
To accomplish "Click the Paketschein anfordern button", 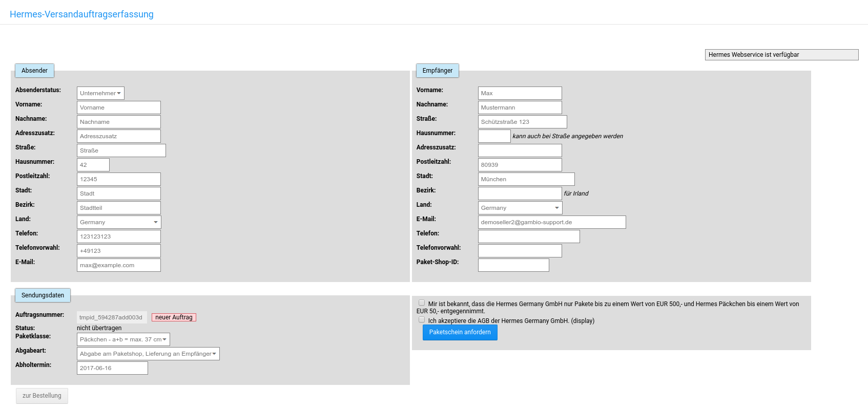I will 460,332.
